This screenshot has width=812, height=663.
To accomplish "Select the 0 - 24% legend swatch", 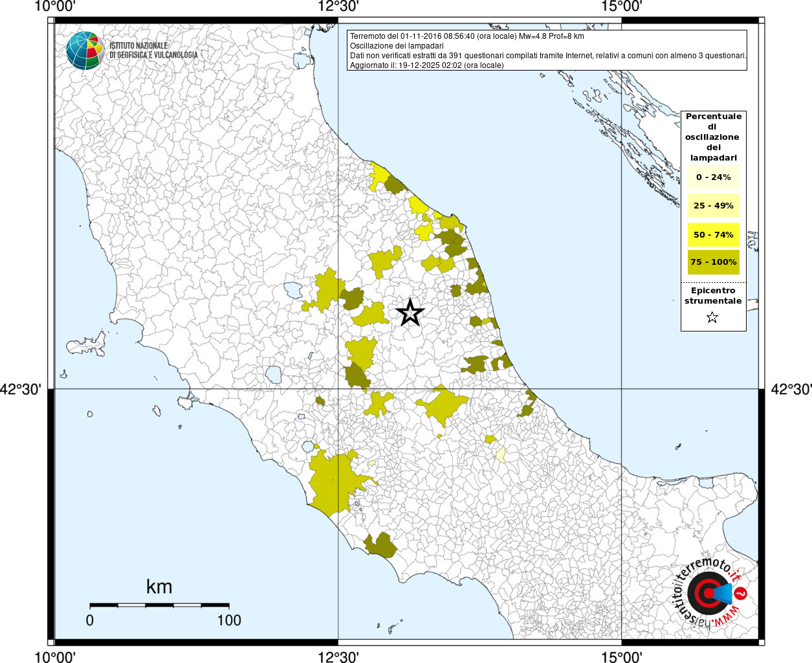I will click(x=713, y=177).
